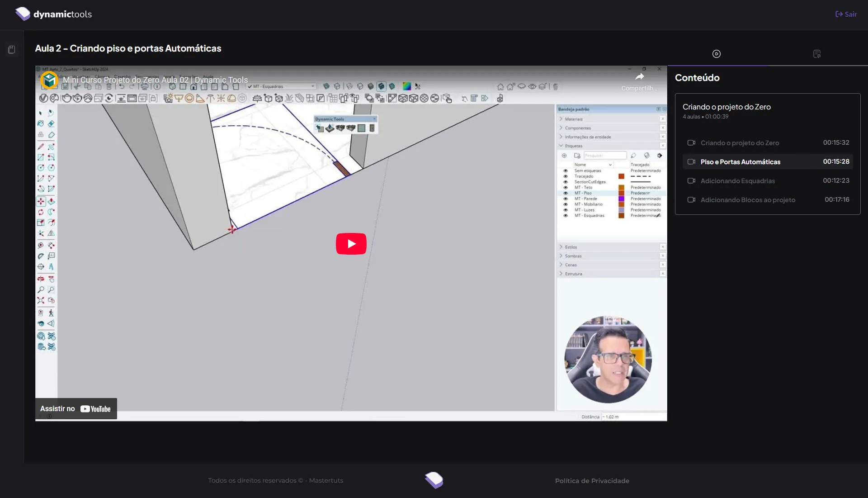Viewport: 868px width, 498px height.
Task: Open lesson Adicionando Esquadrias
Action: 737,181
